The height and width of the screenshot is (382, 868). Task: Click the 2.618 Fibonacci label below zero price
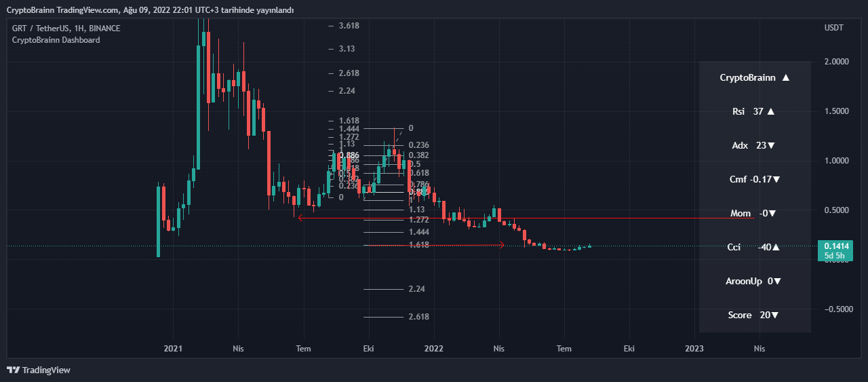tap(419, 317)
